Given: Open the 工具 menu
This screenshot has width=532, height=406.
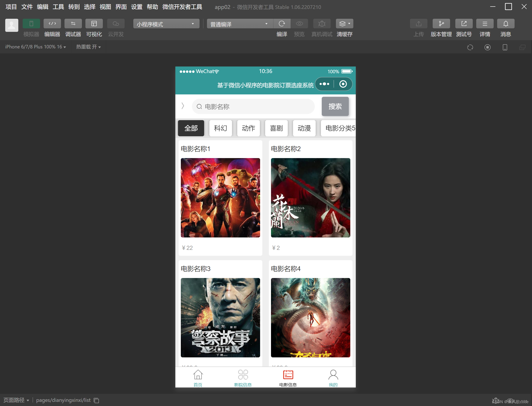Looking at the screenshot, I should (x=58, y=7).
